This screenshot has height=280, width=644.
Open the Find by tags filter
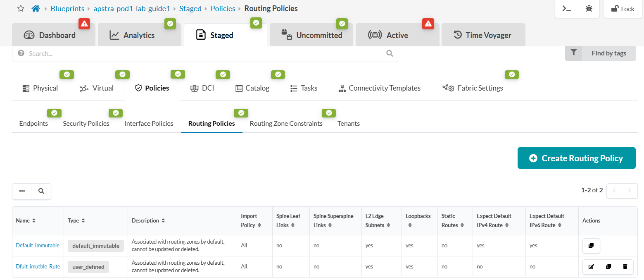601,53
